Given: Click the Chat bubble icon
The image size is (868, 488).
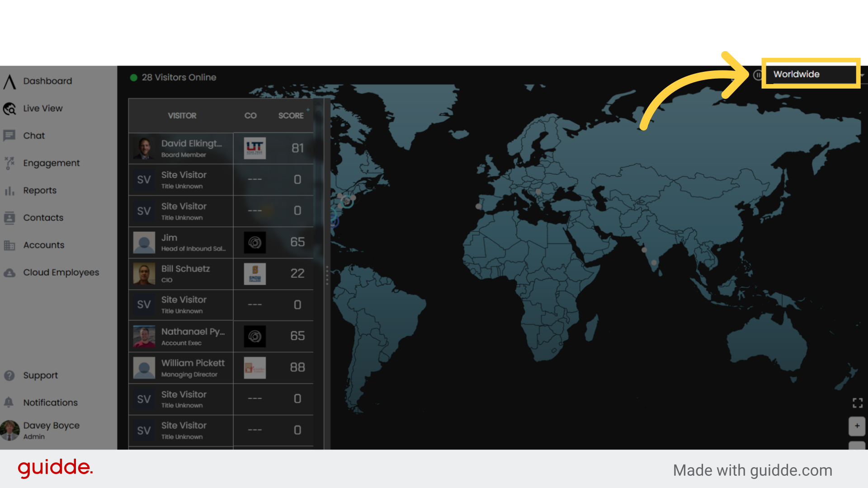Looking at the screenshot, I should [x=9, y=136].
